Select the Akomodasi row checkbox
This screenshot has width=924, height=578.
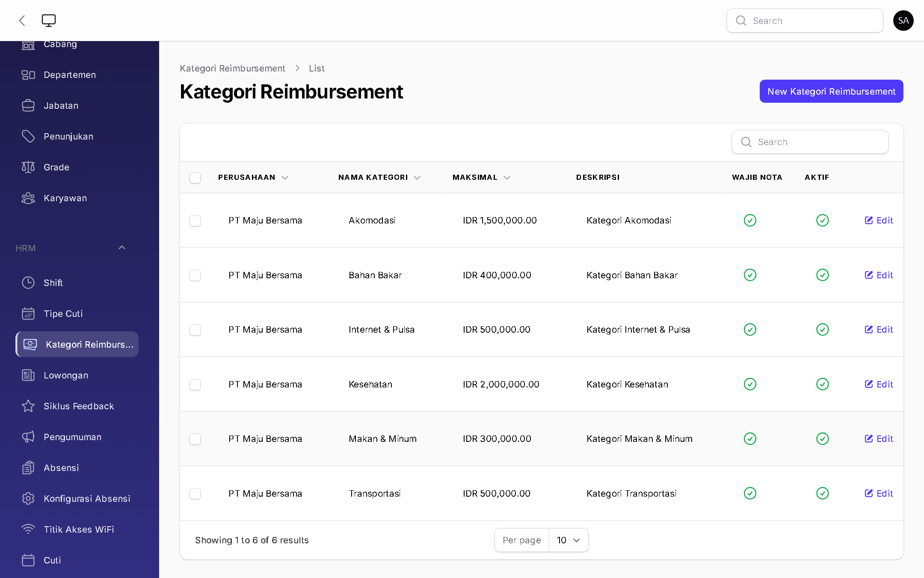pyautogui.click(x=195, y=221)
